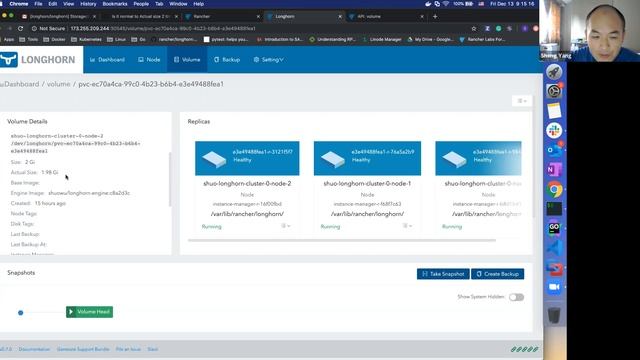Open OneNote from the Dock
Viewport: 640px width, 360px height.
[554, 169]
